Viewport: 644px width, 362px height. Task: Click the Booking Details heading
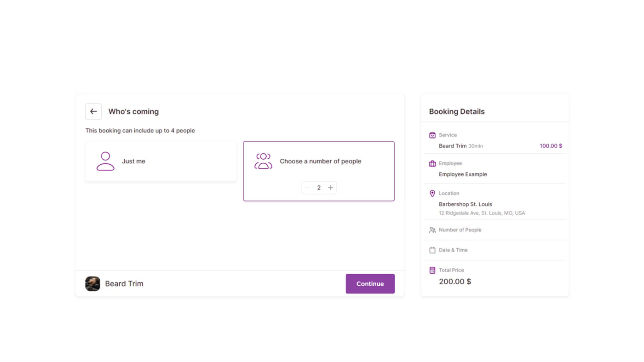pyautogui.click(x=457, y=112)
